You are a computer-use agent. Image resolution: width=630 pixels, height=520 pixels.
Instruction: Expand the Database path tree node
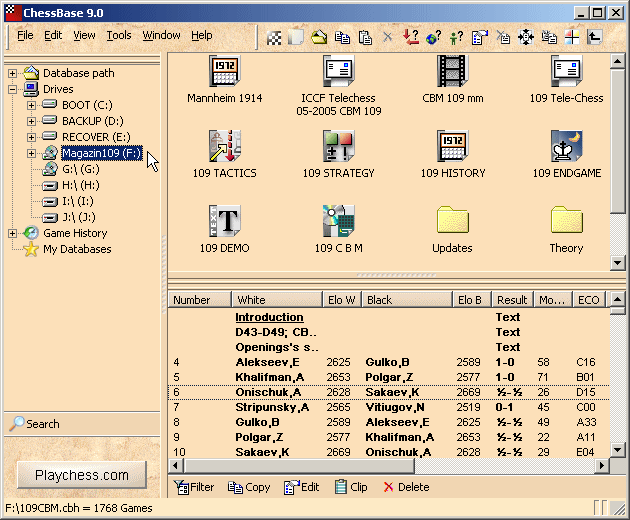pyautogui.click(x=12, y=73)
